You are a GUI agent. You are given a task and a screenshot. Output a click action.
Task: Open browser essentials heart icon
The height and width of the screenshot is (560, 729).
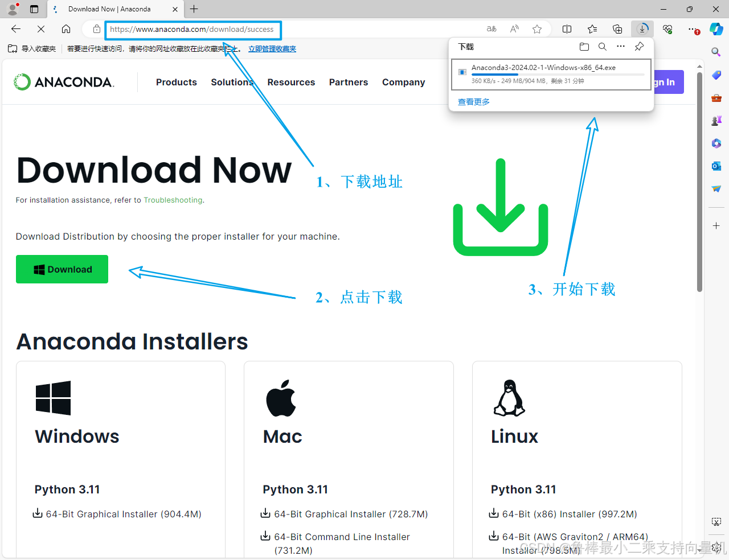click(667, 29)
